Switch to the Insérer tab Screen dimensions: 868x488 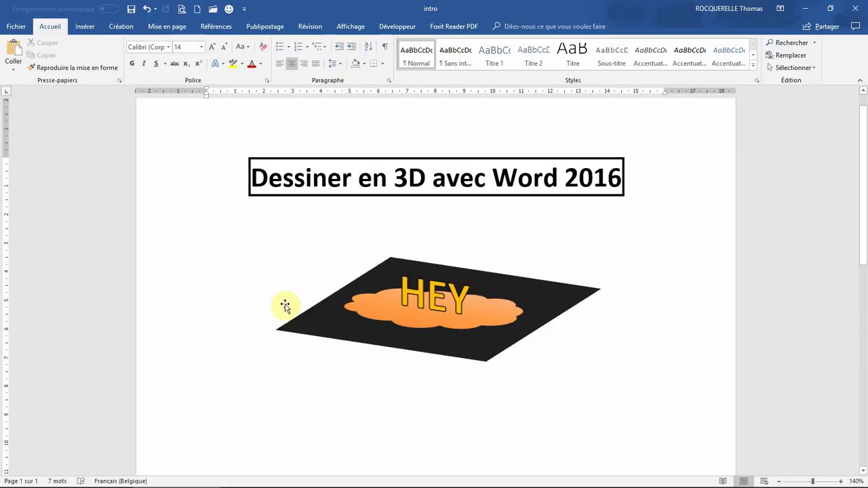tap(85, 26)
